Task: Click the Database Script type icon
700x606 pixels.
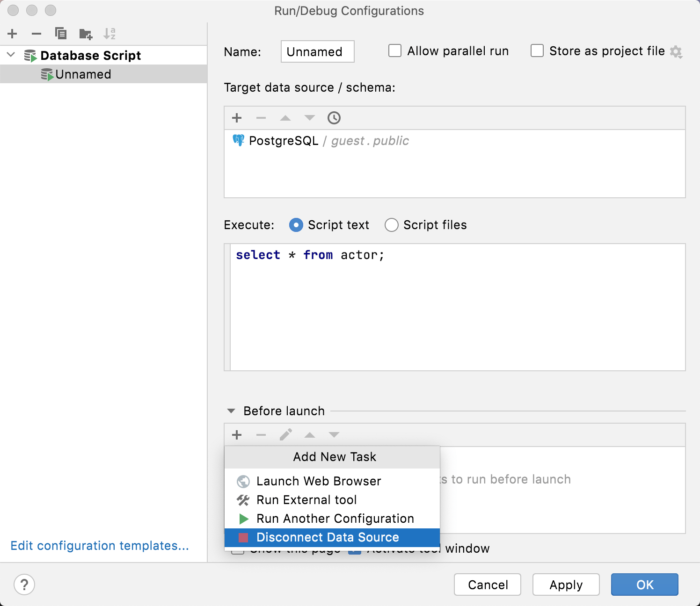Action: [30, 56]
